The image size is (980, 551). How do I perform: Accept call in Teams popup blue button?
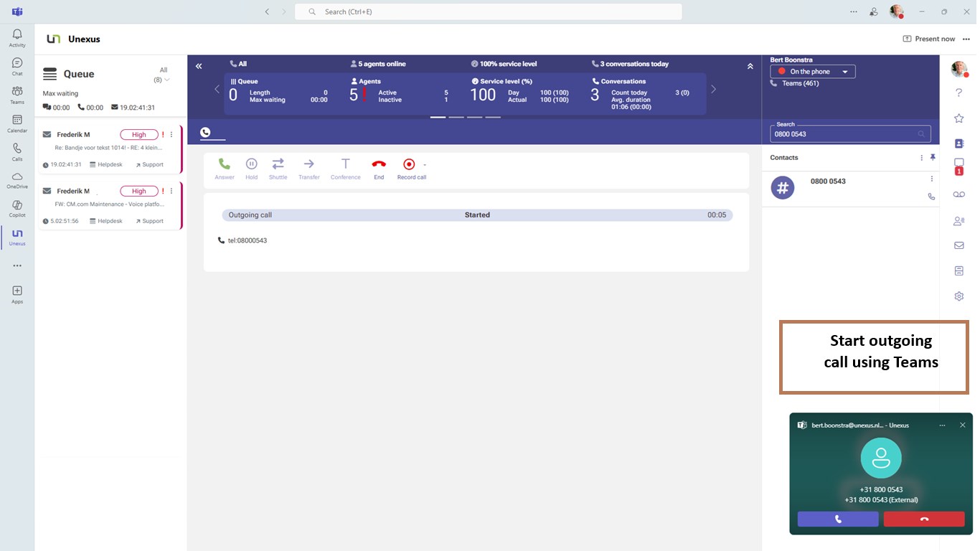[x=838, y=519]
